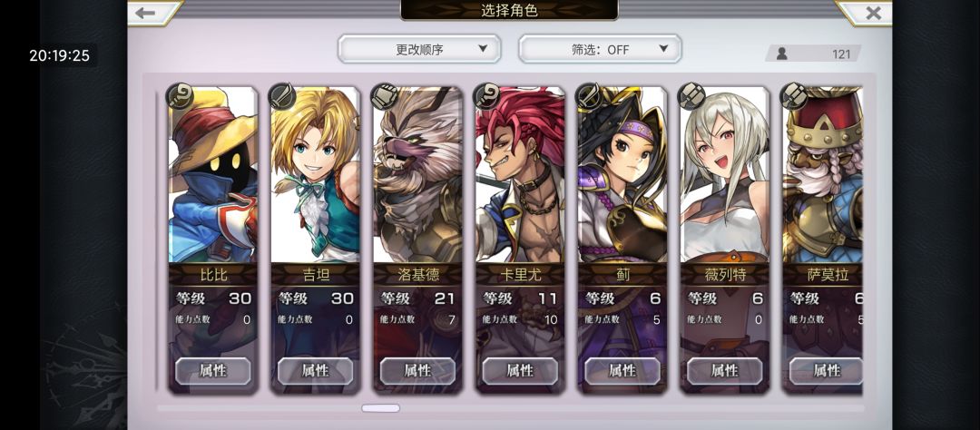Open 属性 for 比比
Image resolution: width=980 pixels, height=430 pixels.
click(x=212, y=371)
